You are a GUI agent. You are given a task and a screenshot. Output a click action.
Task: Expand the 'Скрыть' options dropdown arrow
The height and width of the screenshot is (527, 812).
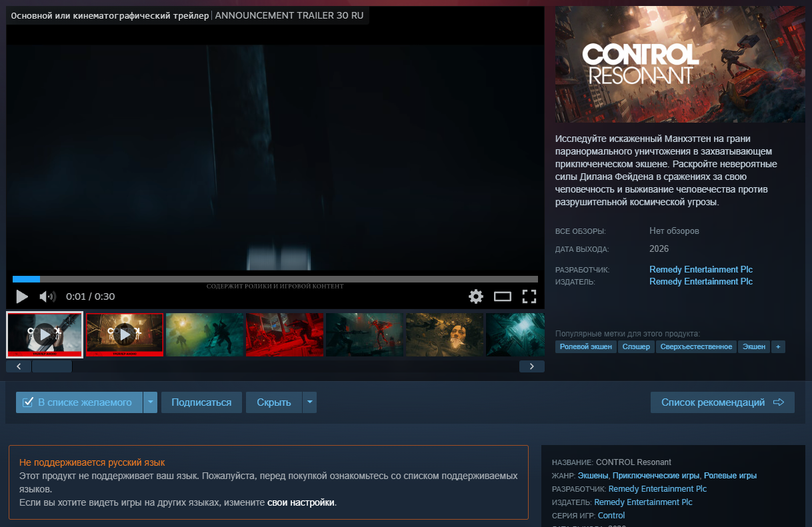click(x=309, y=402)
